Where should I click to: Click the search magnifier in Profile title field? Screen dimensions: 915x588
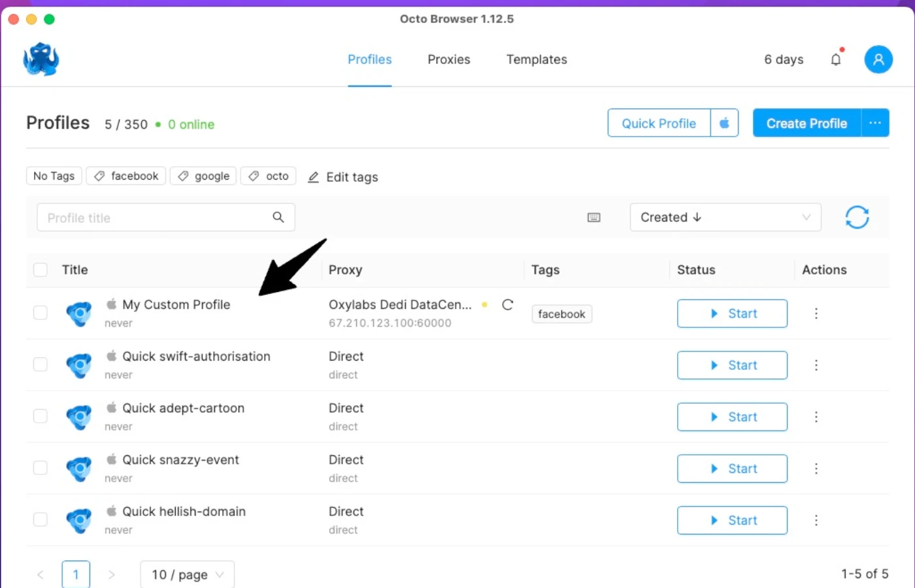pos(278,217)
